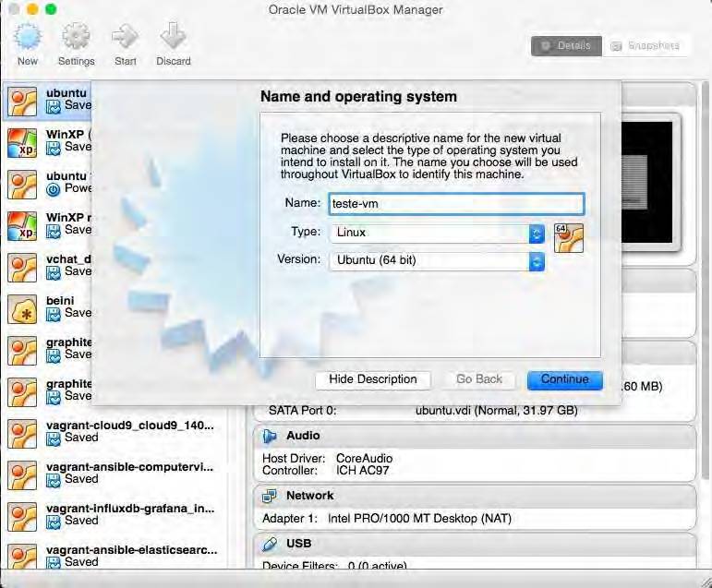Select the first ubuntu VM icon in list

(x=22, y=102)
